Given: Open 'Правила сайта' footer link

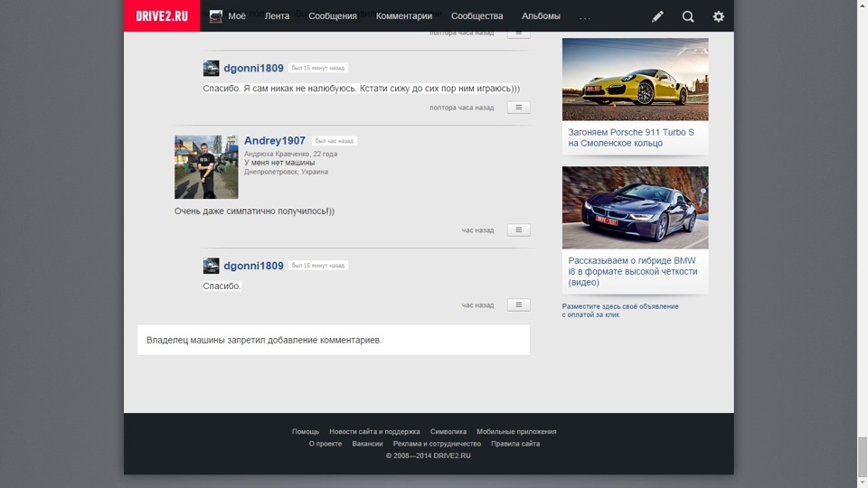Looking at the screenshot, I should [515, 444].
